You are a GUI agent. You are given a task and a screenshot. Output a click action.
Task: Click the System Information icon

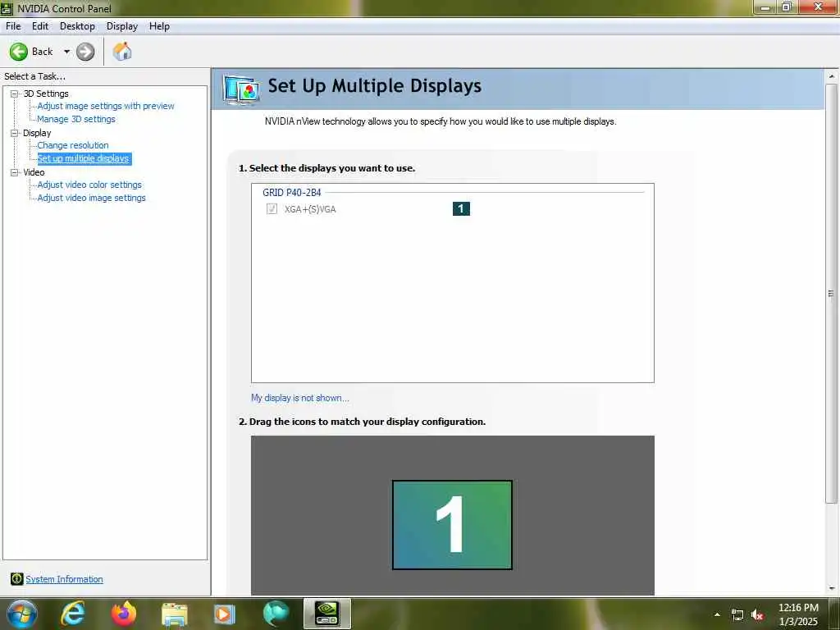(16, 578)
